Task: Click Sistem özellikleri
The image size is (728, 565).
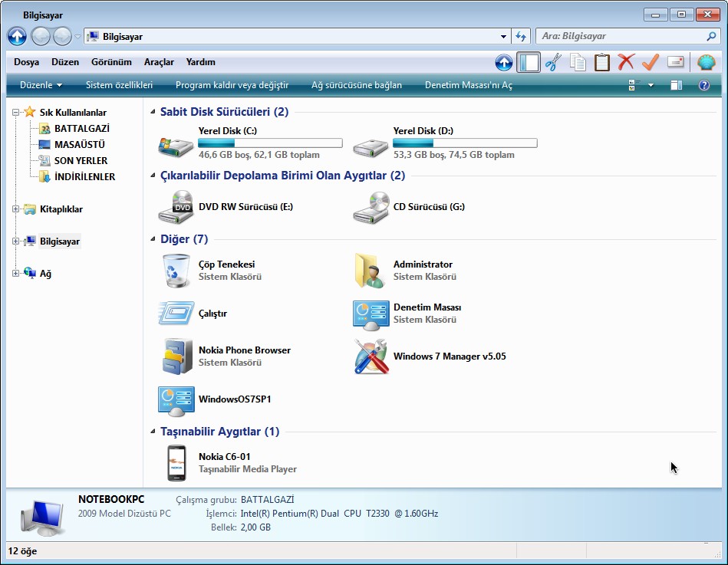Action: tap(120, 85)
